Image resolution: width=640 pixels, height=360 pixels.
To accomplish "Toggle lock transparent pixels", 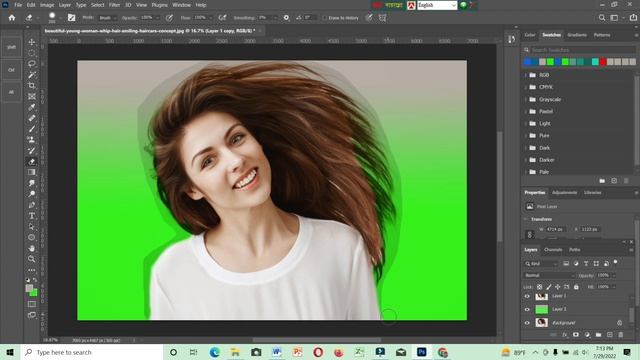I will 539,287.
